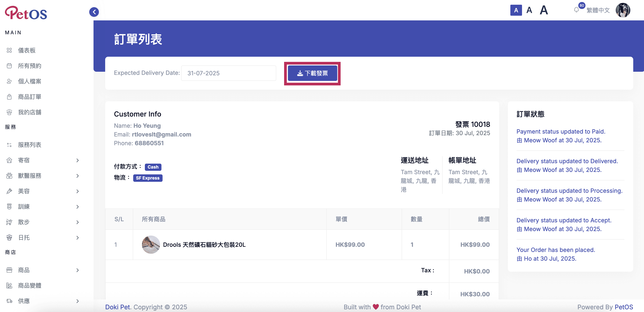This screenshot has height=312, width=644.
Task: Click the Cash payment badge
Action: point(153,167)
